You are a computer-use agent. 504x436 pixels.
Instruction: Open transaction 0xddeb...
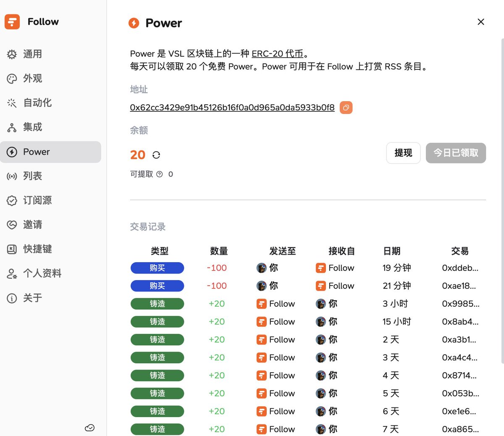(460, 268)
